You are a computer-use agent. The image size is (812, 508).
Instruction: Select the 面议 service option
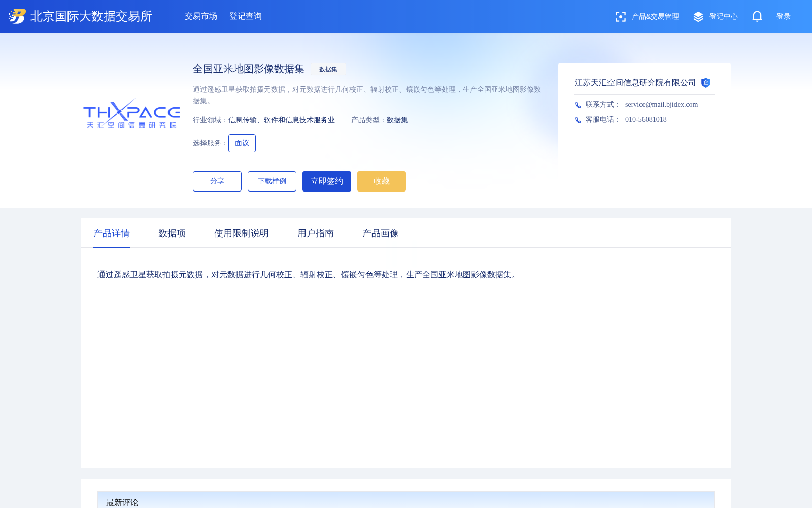tap(242, 143)
